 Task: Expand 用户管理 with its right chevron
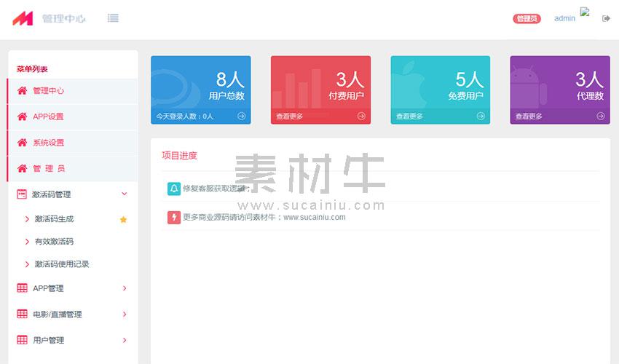pyautogui.click(x=125, y=340)
